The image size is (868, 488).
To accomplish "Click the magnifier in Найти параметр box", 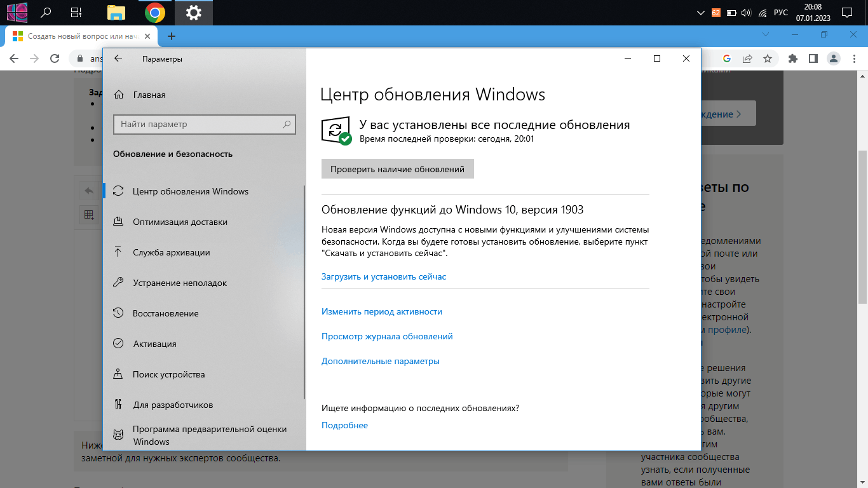I will (287, 125).
